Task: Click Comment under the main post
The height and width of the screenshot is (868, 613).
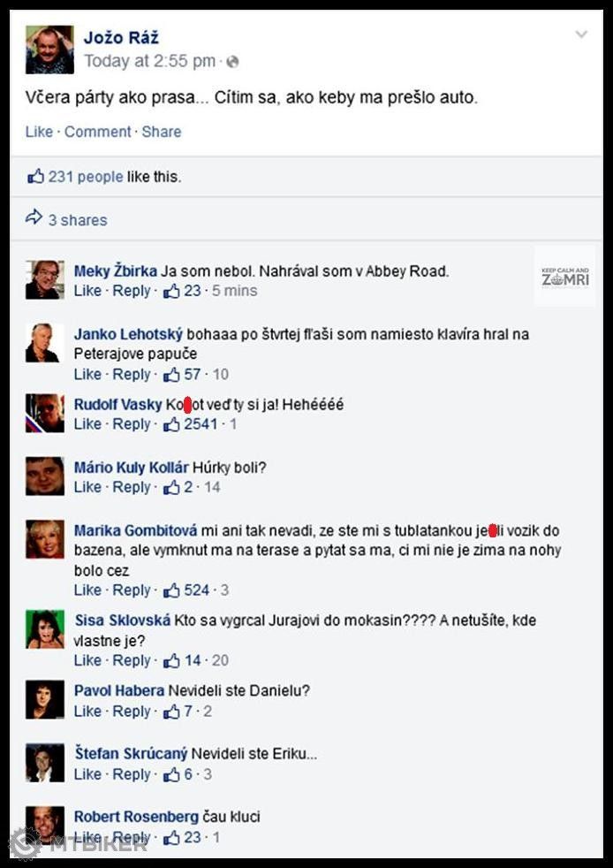Action: (x=97, y=132)
